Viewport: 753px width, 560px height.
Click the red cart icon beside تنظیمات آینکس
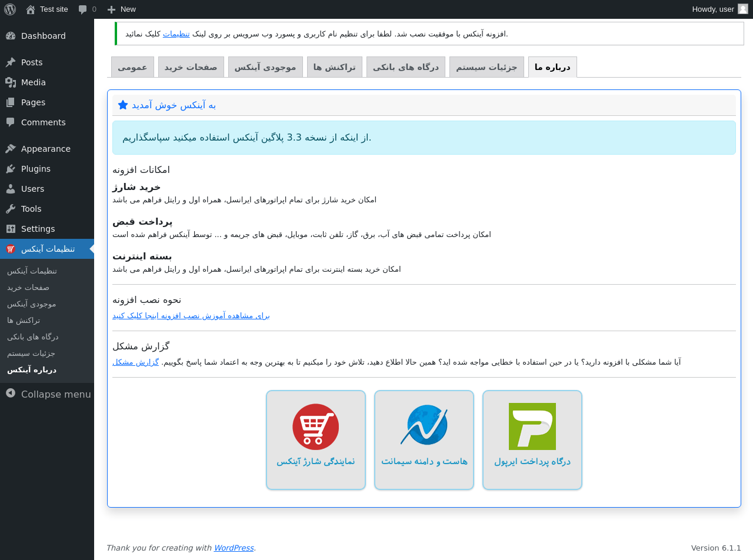pyautogui.click(x=11, y=249)
